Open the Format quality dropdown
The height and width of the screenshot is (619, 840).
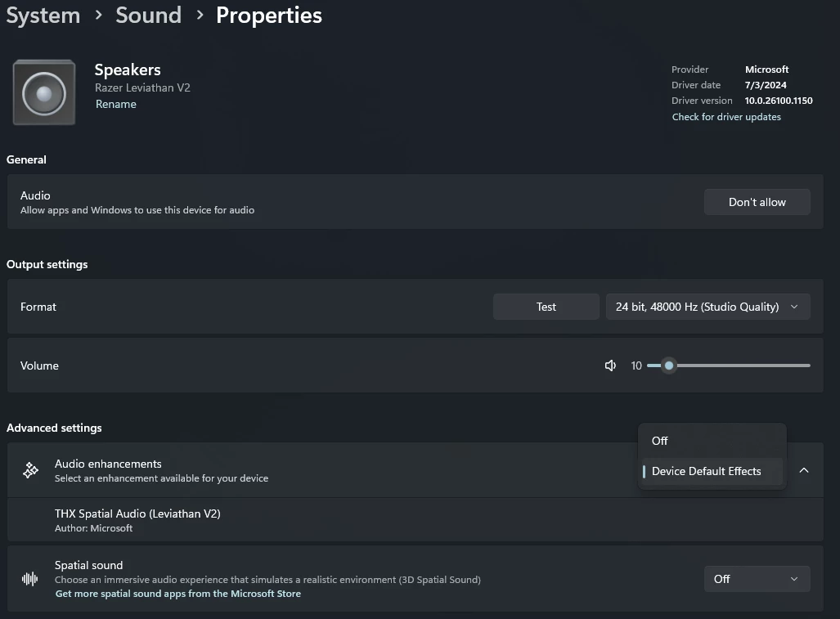tap(707, 307)
